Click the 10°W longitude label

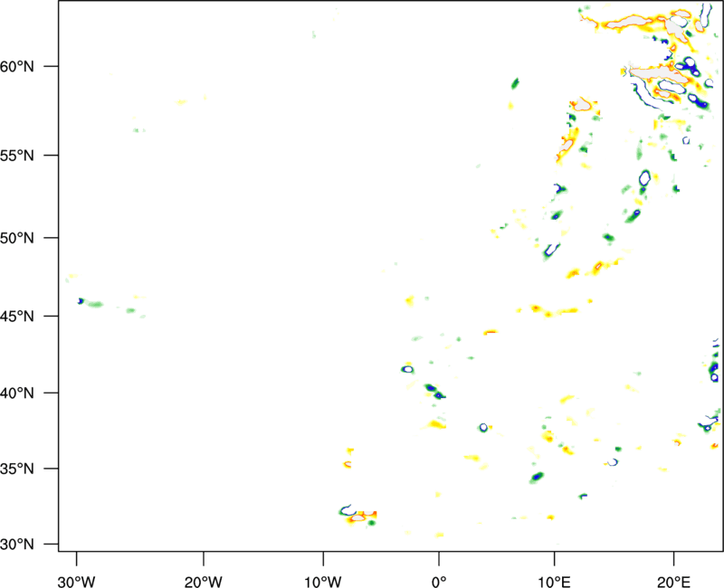pos(323,582)
